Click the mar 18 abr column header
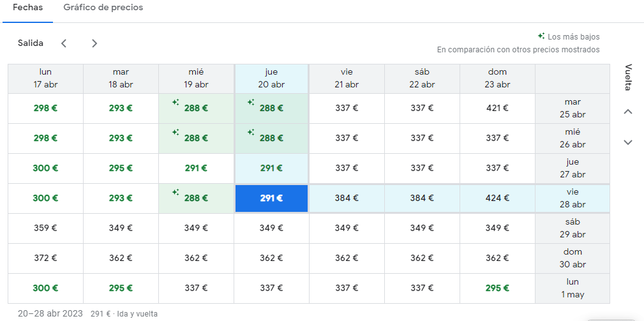644x321 pixels. 121,78
